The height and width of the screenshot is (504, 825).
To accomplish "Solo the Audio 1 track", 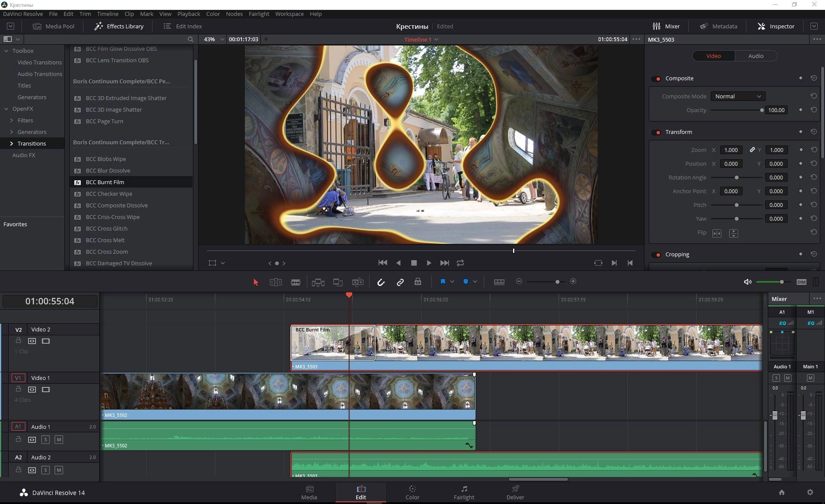I will (46, 439).
